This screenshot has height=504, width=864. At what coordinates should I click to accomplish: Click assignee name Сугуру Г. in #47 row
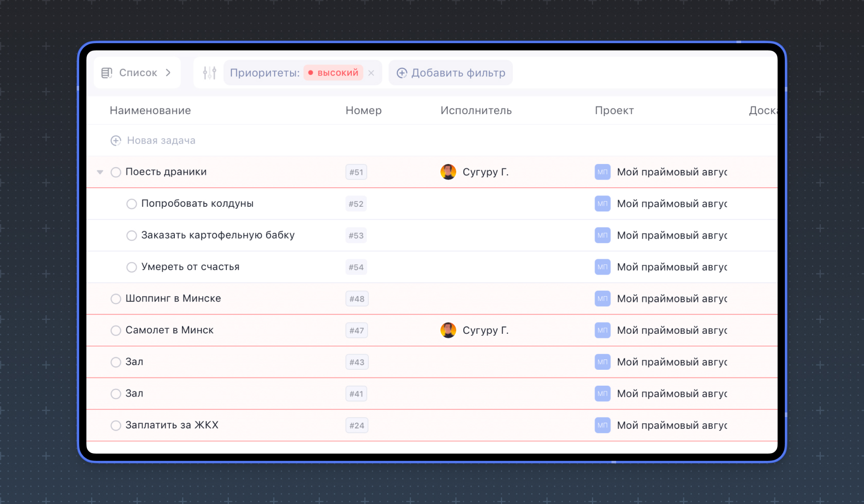[x=485, y=330]
